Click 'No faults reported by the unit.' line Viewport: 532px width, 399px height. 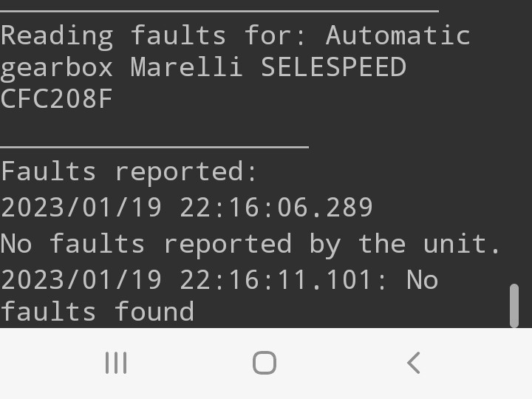[x=250, y=245]
